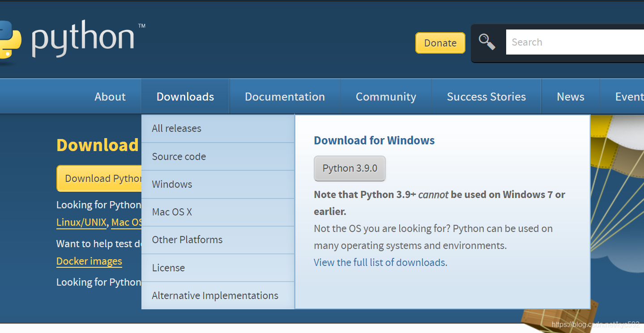
Task: Click the magnifying glass search icon
Action: point(487,42)
